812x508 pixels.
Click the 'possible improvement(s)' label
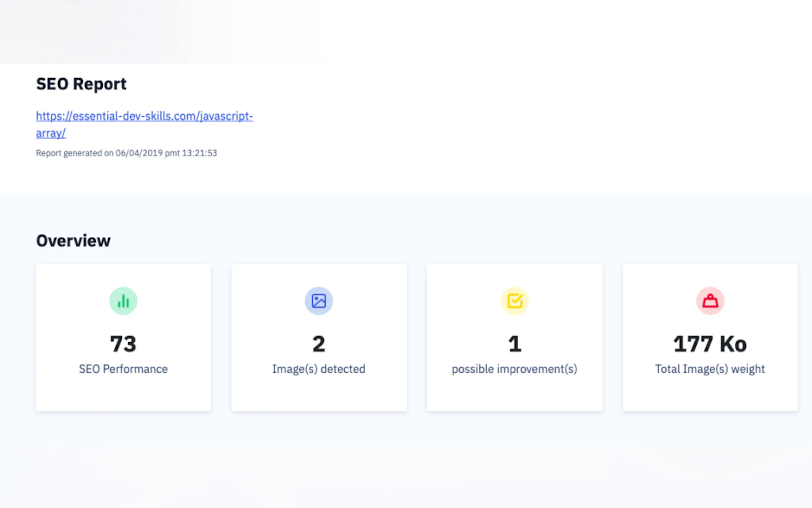click(x=514, y=369)
